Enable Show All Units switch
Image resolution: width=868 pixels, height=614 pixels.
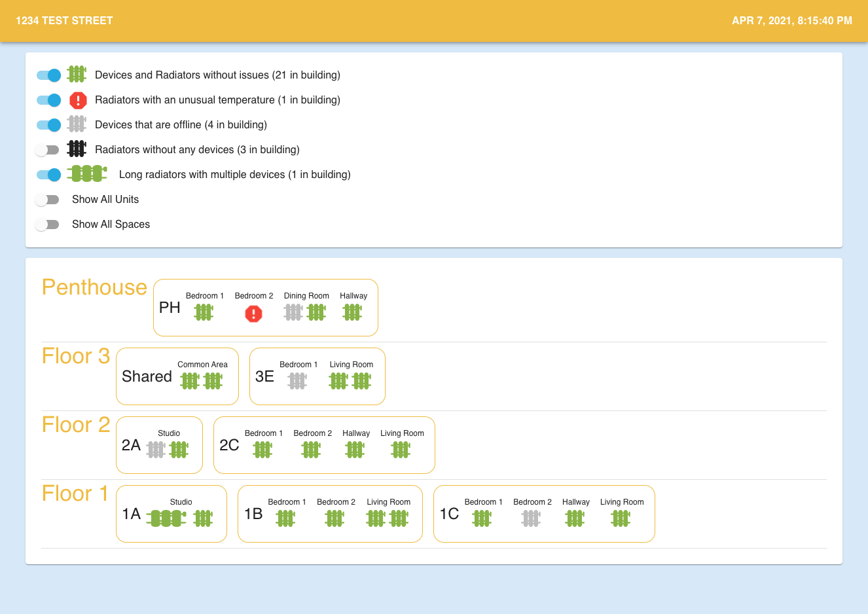click(x=47, y=200)
